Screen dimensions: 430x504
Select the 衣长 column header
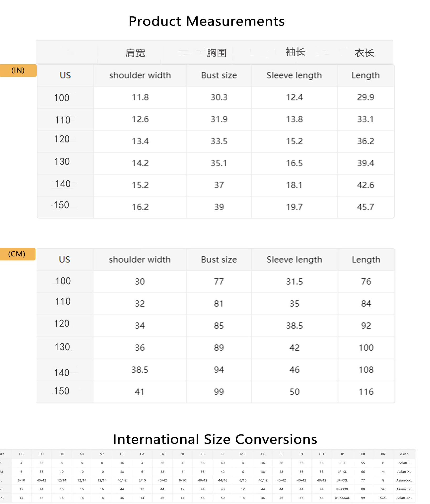pos(364,53)
